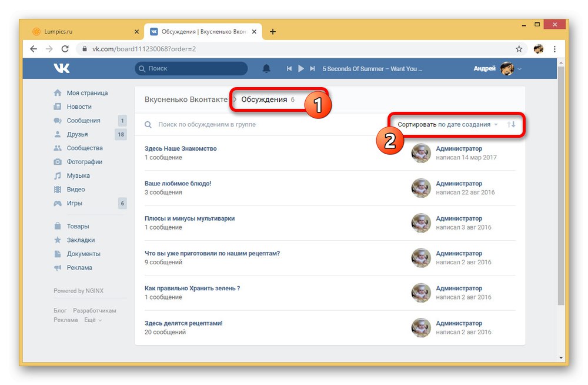Click the Товары bag icon in sidebar
Viewport: 588px width, 385px height.
click(58, 226)
